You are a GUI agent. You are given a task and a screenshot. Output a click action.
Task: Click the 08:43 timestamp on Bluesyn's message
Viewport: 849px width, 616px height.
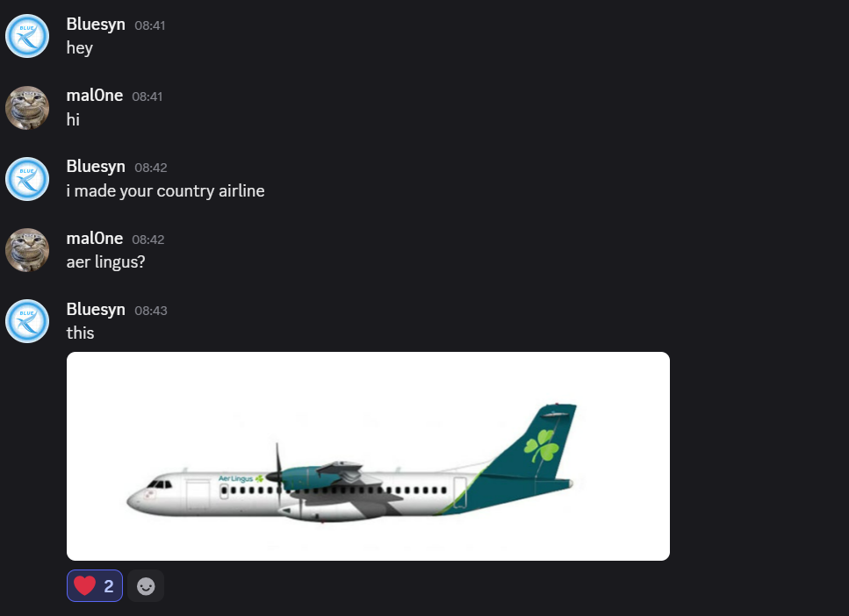point(150,311)
